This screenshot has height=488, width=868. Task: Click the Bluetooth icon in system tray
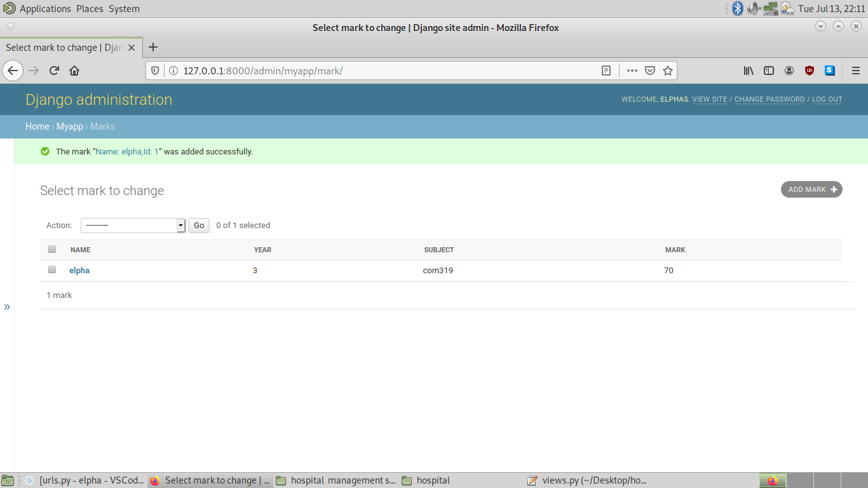pos(737,8)
